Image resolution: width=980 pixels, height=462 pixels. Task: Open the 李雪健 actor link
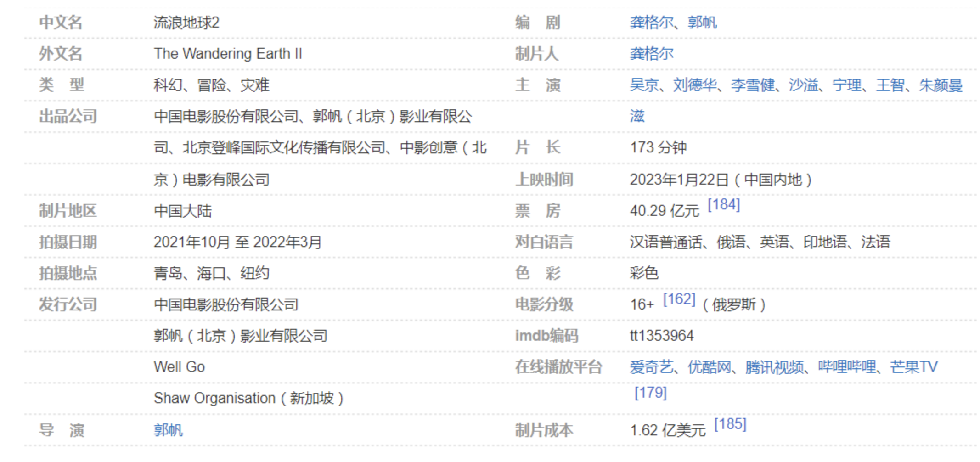[753, 85]
